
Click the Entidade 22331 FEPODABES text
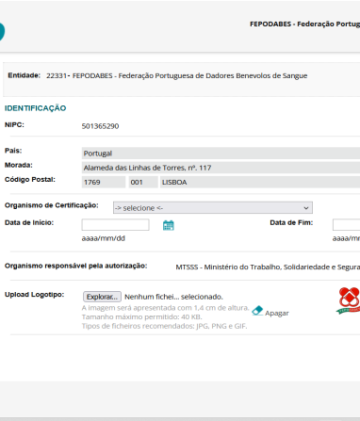click(x=177, y=76)
